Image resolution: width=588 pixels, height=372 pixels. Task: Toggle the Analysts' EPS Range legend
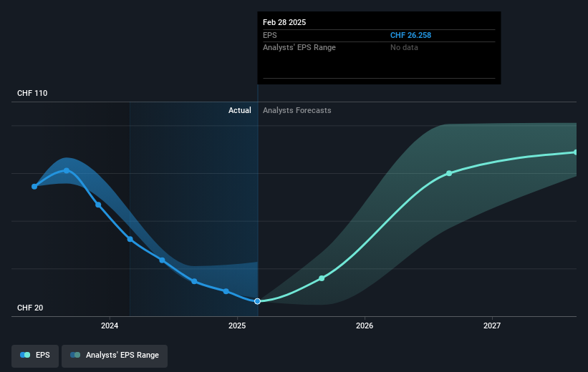click(x=115, y=356)
